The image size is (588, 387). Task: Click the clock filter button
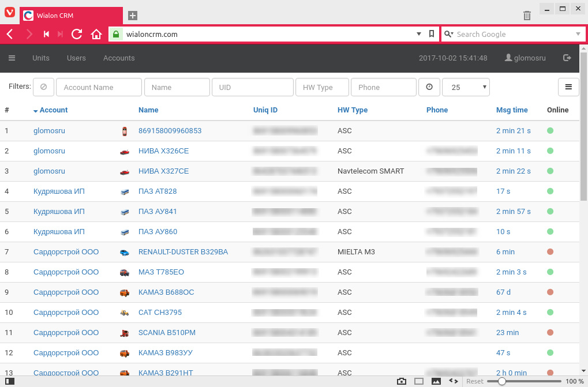(429, 87)
